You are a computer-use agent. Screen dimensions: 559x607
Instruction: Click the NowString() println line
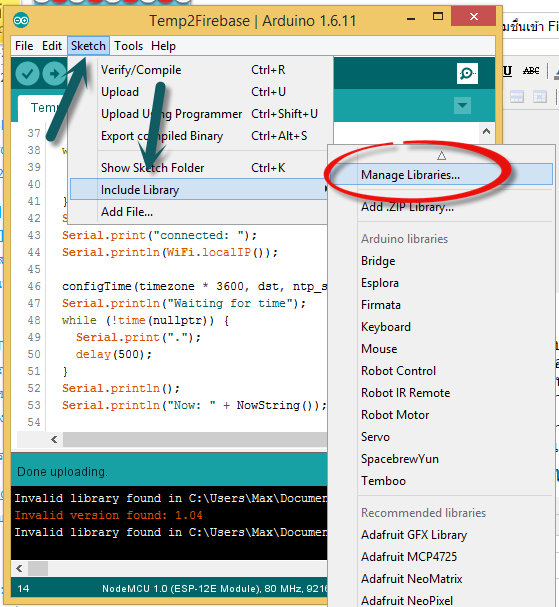tap(194, 405)
